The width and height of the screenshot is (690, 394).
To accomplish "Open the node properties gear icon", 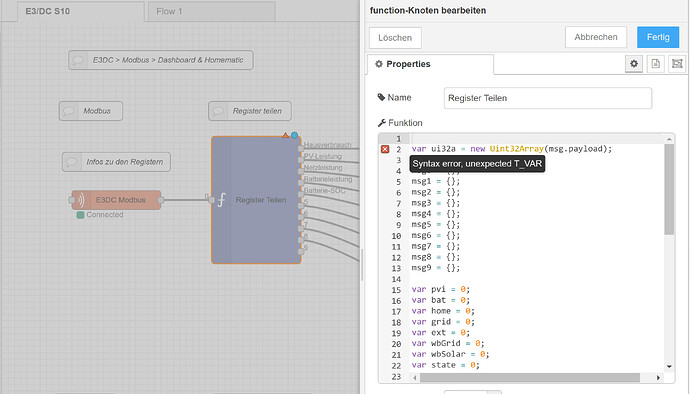I will (x=634, y=64).
